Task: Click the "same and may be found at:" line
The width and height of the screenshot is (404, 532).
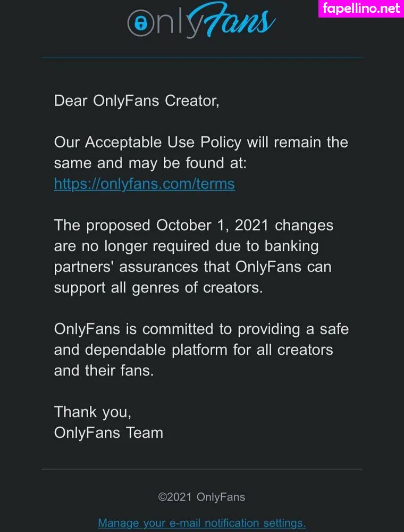Action: (150, 163)
